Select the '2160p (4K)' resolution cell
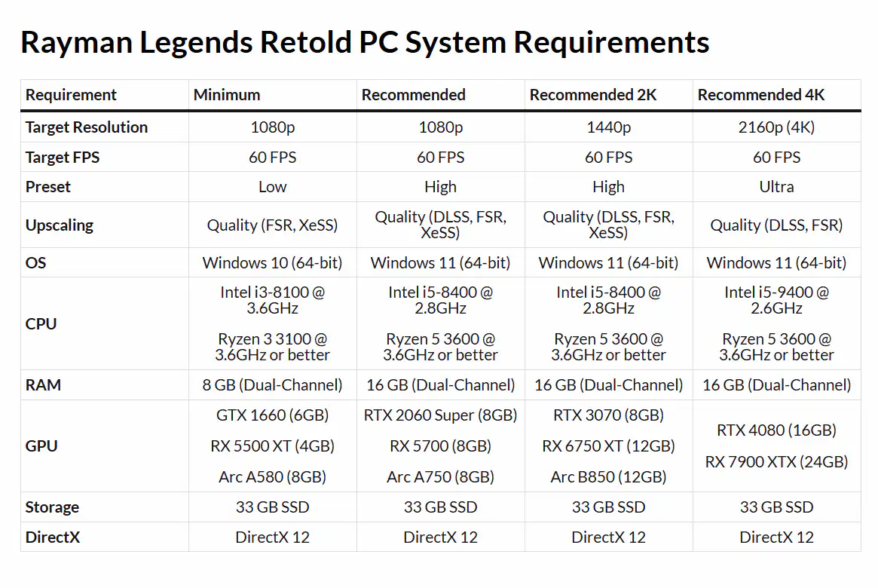Image resolution: width=878 pixels, height=588 pixels. (777, 127)
